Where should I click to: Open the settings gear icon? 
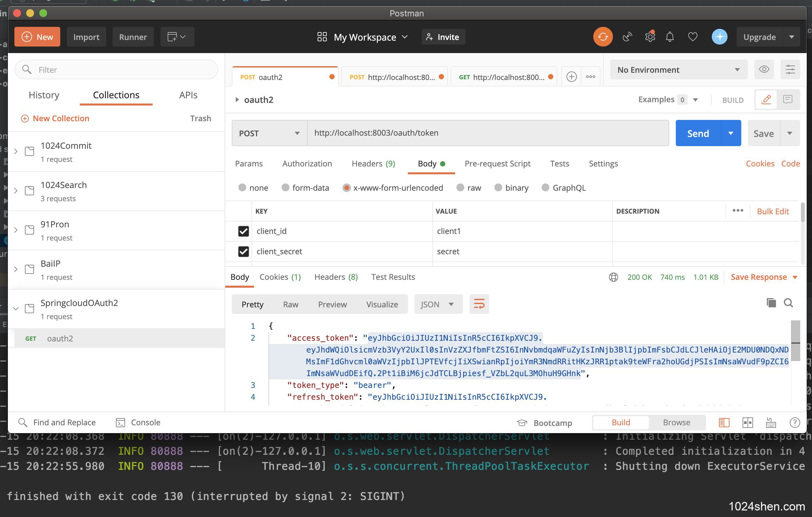tap(650, 37)
